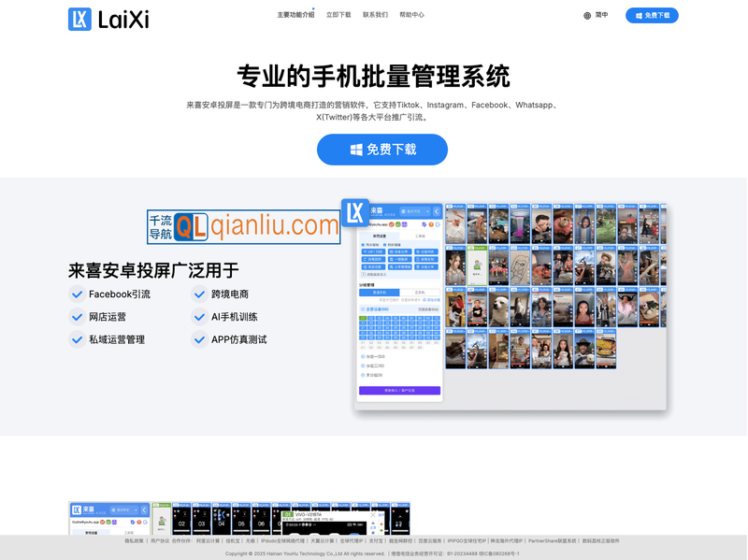
Task: Click the settings quick-action icon in the grid
Action: 373,267
